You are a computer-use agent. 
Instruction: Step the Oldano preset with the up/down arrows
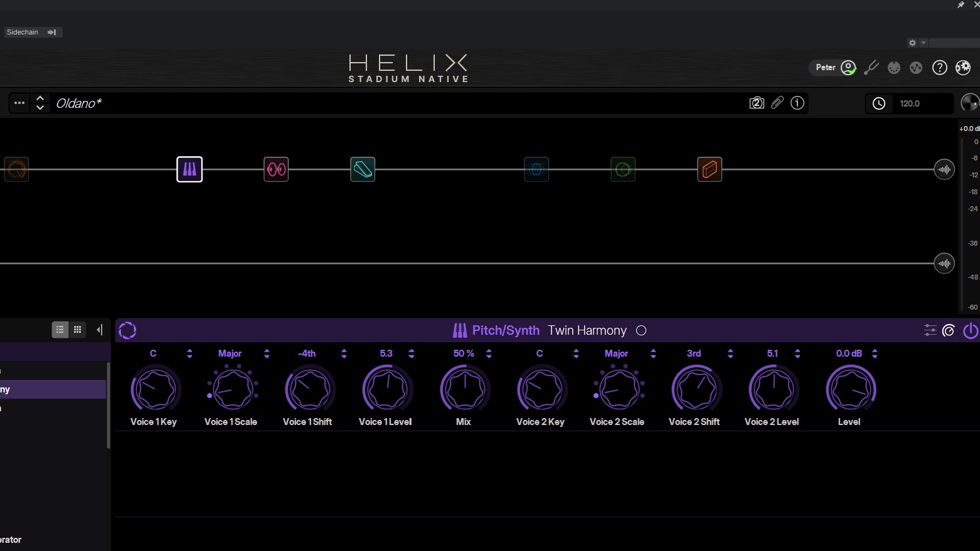[40, 103]
